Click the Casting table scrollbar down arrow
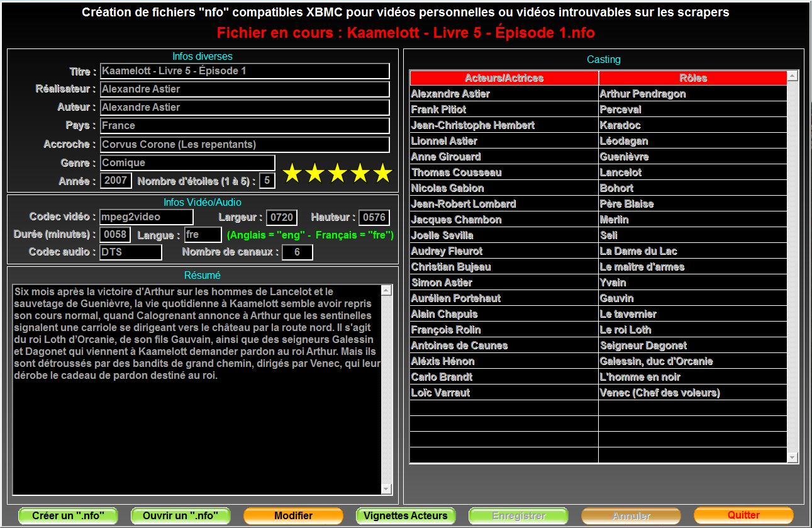 (793, 458)
